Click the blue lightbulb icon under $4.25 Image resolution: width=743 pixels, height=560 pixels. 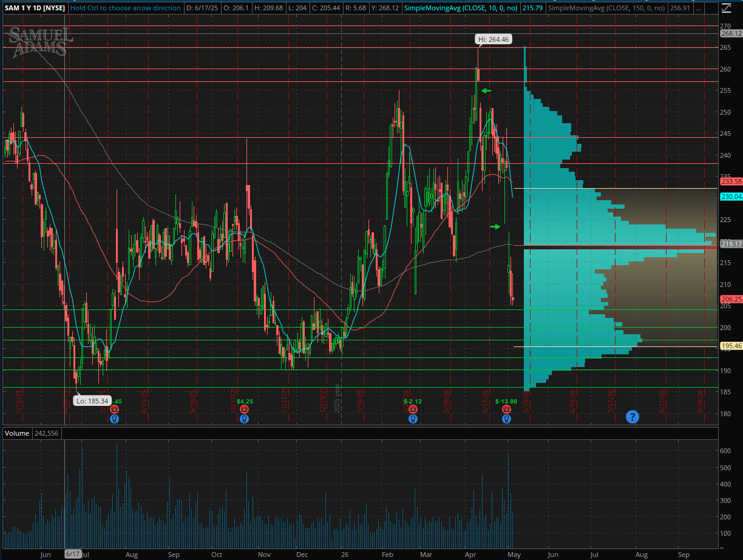244,419
